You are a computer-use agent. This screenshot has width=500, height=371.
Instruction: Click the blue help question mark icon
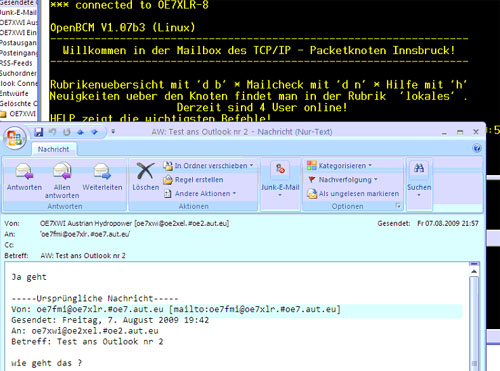coord(477,148)
